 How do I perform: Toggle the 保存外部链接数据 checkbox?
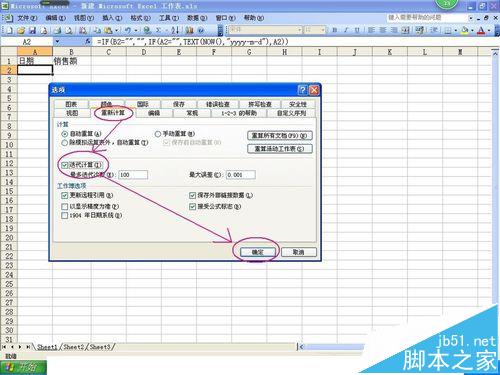192,195
